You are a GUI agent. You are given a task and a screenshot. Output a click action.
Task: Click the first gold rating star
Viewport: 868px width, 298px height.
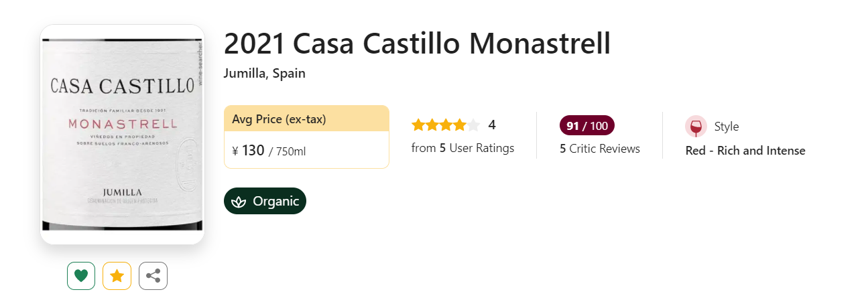click(418, 125)
